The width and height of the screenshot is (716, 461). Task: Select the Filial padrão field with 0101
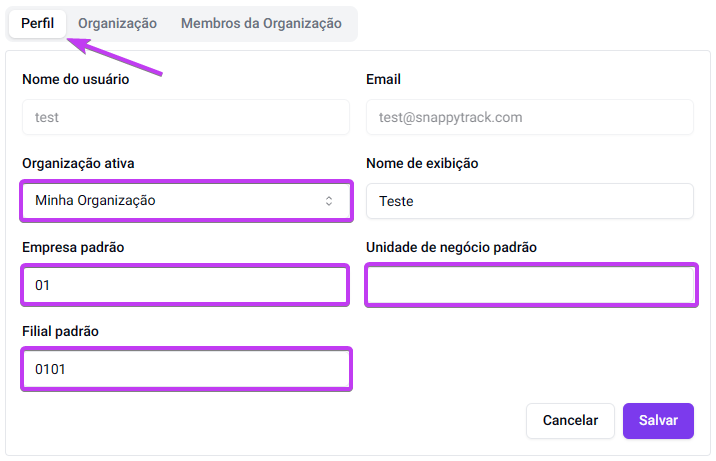(x=185, y=369)
